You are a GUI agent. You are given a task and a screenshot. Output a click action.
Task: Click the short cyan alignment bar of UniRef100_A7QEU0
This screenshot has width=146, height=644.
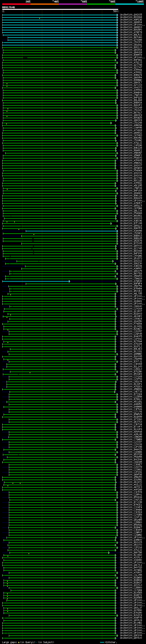pyautogui.click(x=36, y=281)
